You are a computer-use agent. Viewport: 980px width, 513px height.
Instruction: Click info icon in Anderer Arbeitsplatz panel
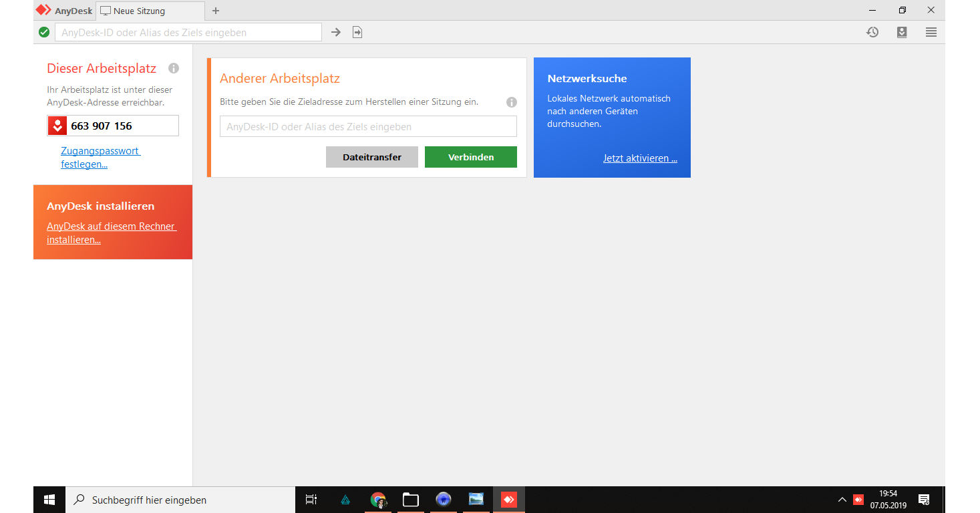click(512, 102)
